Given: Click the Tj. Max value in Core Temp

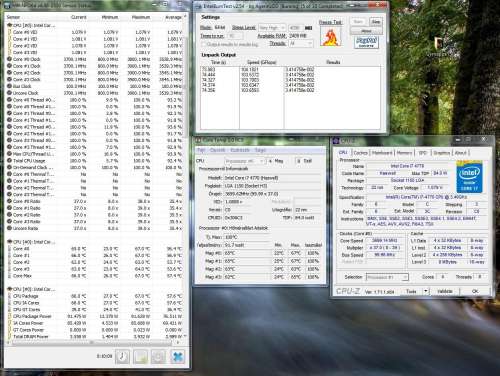Looking at the screenshot, I should (246, 237).
